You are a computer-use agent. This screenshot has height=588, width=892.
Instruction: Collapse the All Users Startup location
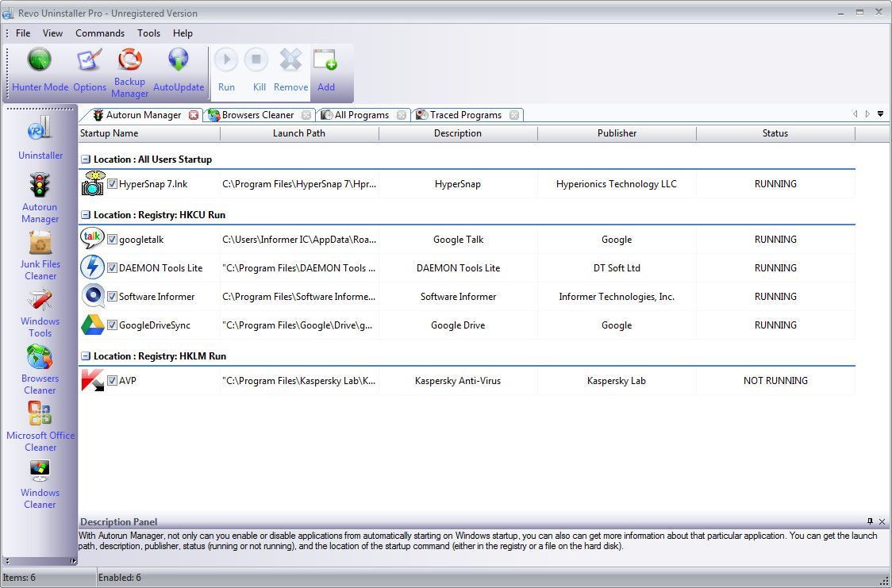[84, 159]
